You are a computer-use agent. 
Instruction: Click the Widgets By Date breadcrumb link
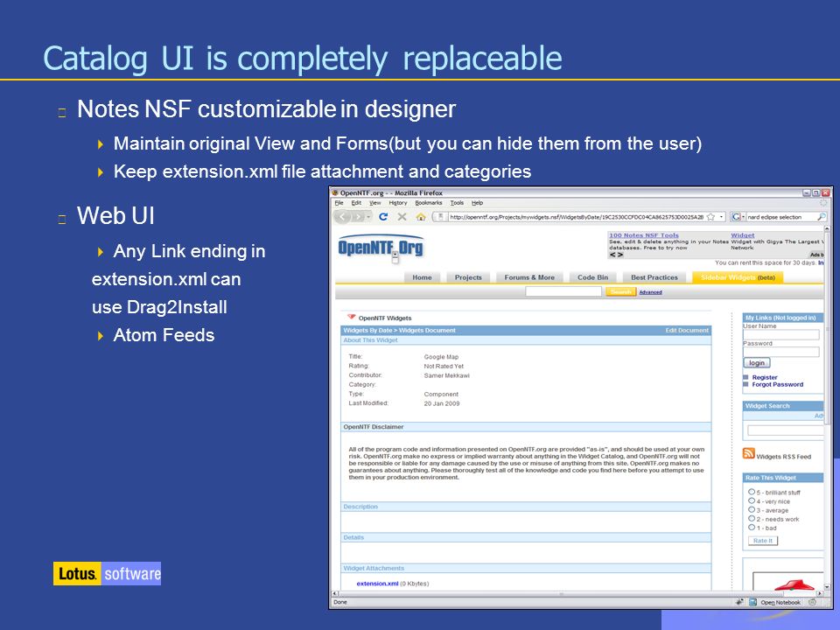click(x=367, y=331)
